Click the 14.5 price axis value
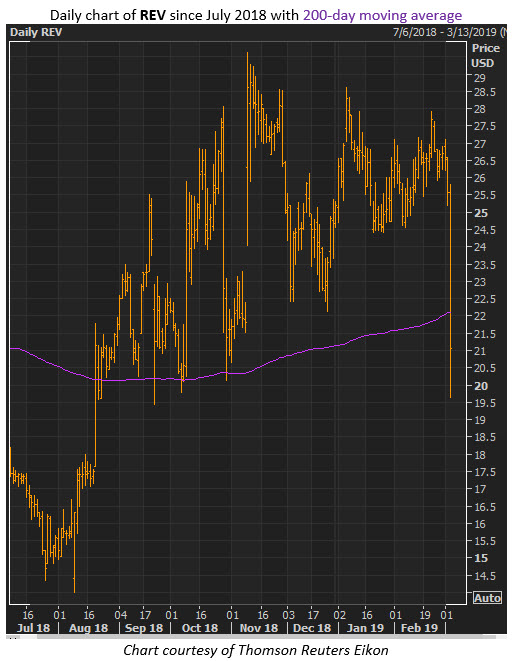516x661 pixels. pyautogui.click(x=484, y=575)
